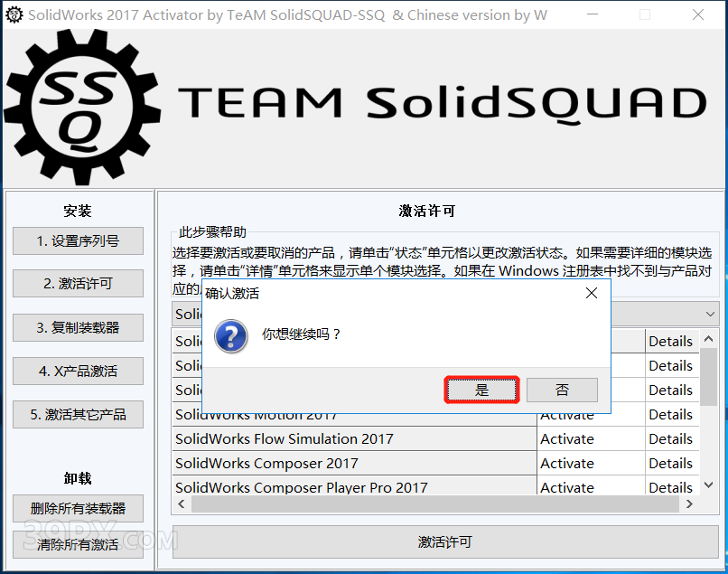Open step 1. 设置序列号

(x=78, y=240)
